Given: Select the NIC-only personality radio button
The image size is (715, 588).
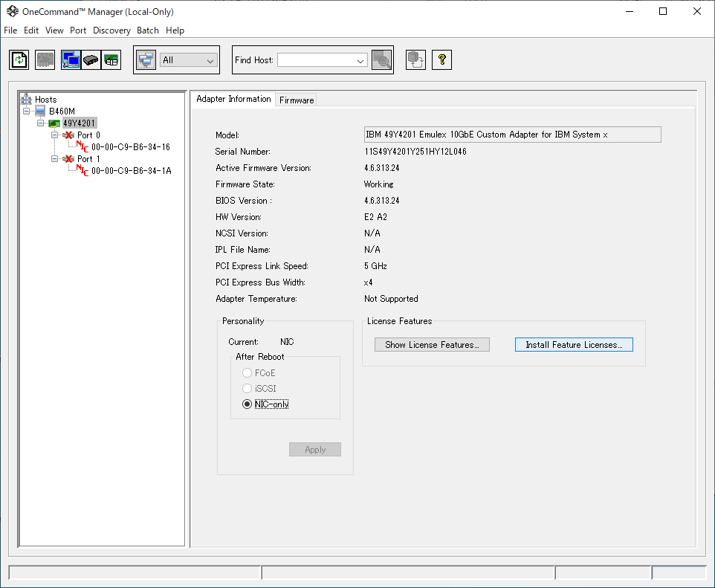Looking at the screenshot, I should click(247, 404).
